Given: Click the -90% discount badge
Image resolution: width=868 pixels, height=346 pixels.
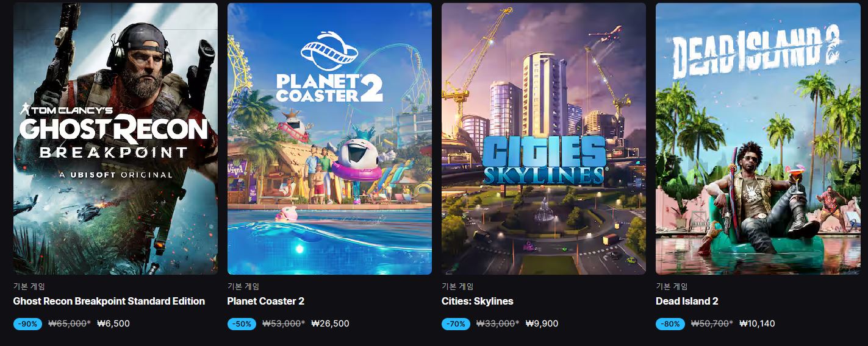Looking at the screenshot, I should 27,324.
